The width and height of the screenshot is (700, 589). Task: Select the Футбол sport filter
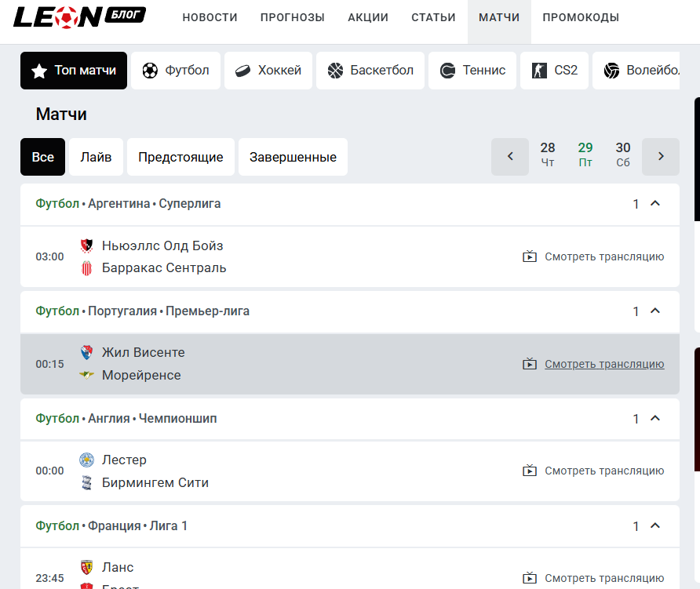coord(176,71)
